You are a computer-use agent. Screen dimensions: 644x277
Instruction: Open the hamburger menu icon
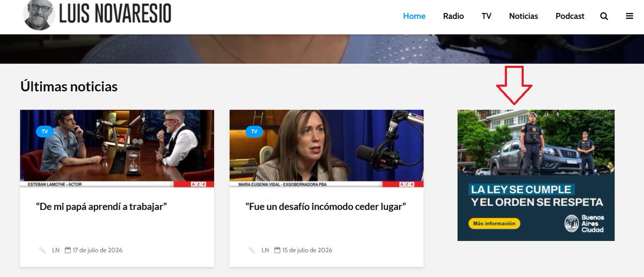tap(630, 16)
